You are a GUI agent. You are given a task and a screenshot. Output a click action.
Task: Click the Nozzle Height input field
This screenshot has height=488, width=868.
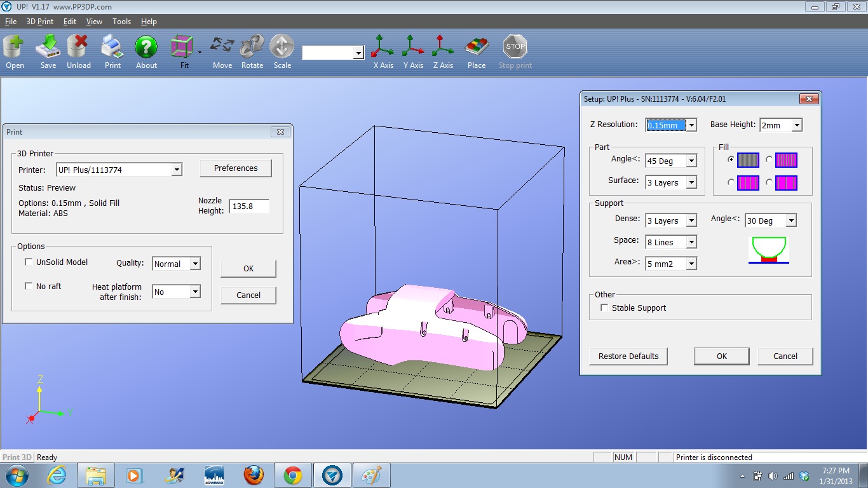point(249,206)
